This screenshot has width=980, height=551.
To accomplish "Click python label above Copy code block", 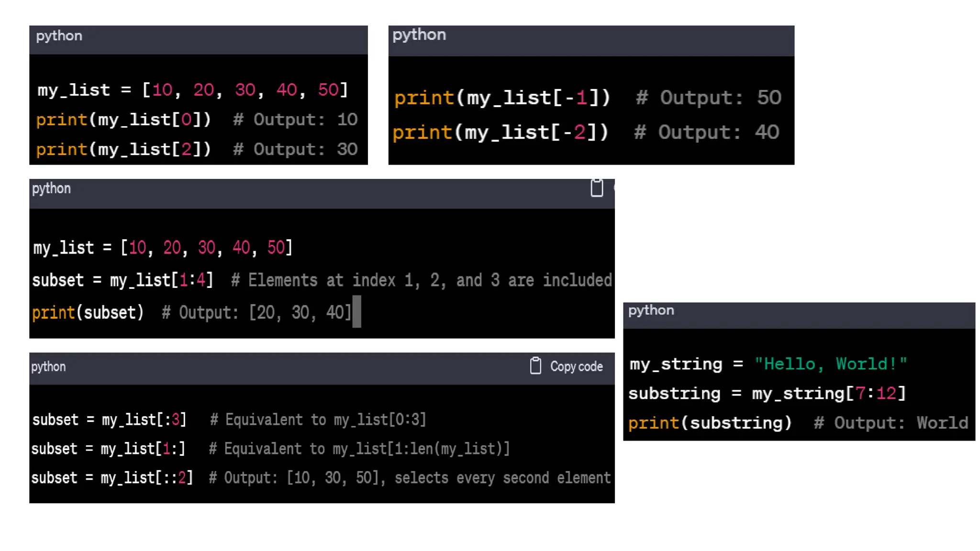I will coord(48,367).
